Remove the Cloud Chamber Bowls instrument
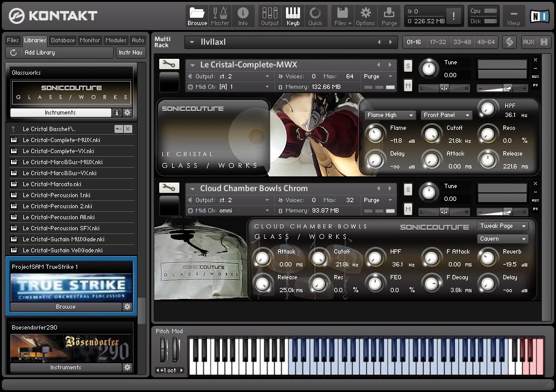Image resolution: width=556 pixels, height=392 pixels. (535, 183)
